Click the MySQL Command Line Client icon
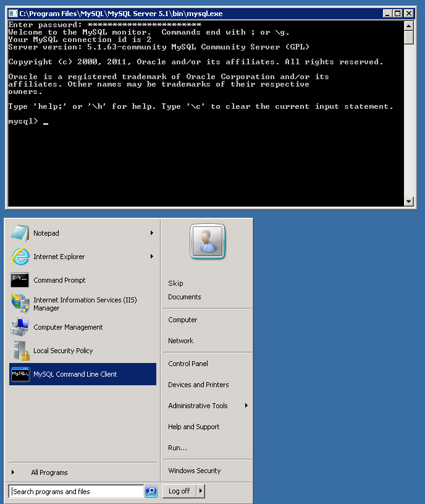This screenshot has width=425, height=504. coord(20,374)
